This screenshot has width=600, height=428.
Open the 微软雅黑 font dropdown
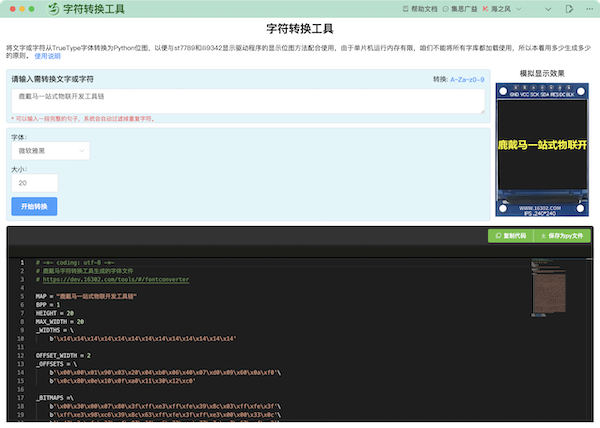[50, 150]
